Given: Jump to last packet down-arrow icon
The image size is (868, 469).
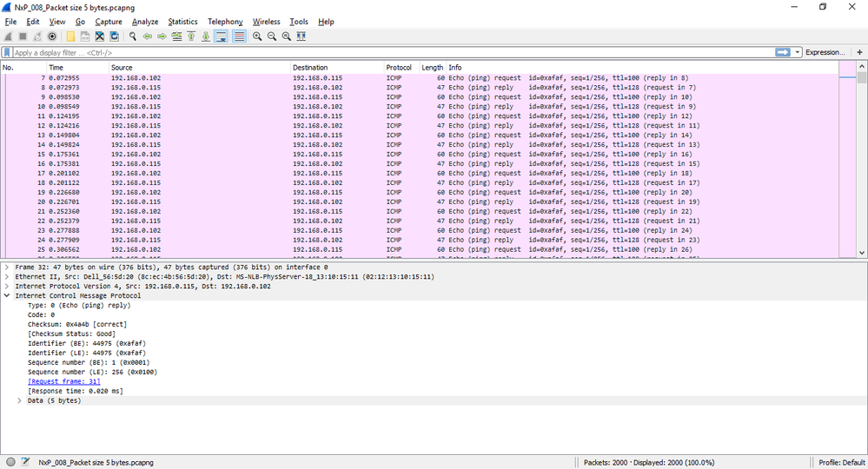Looking at the screenshot, I should 205,36.
